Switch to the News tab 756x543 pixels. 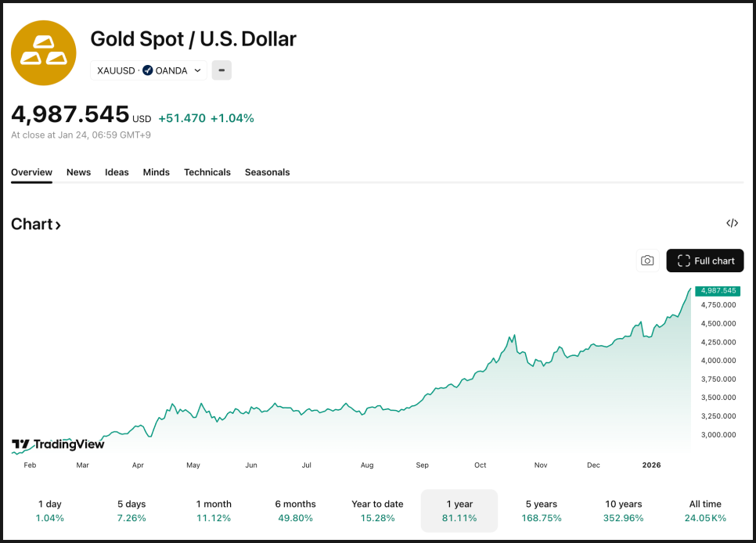[78, 172]
